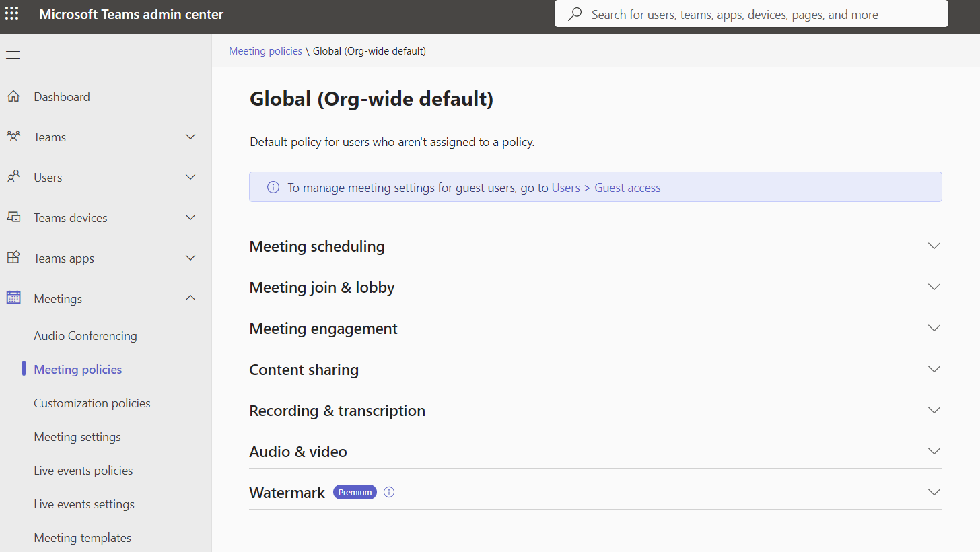Open Audio Conferencing in sidebar
Viewport: 980px width, 552px height.
[x=85, y=336]
